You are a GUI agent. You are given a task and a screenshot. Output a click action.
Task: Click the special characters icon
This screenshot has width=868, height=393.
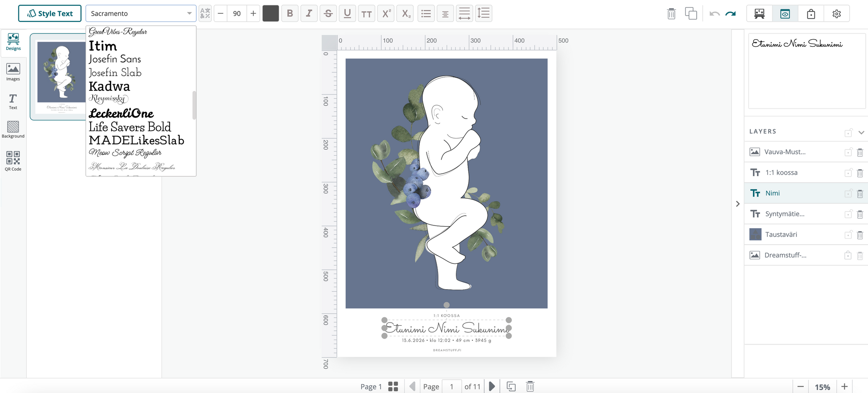[205, 13]
